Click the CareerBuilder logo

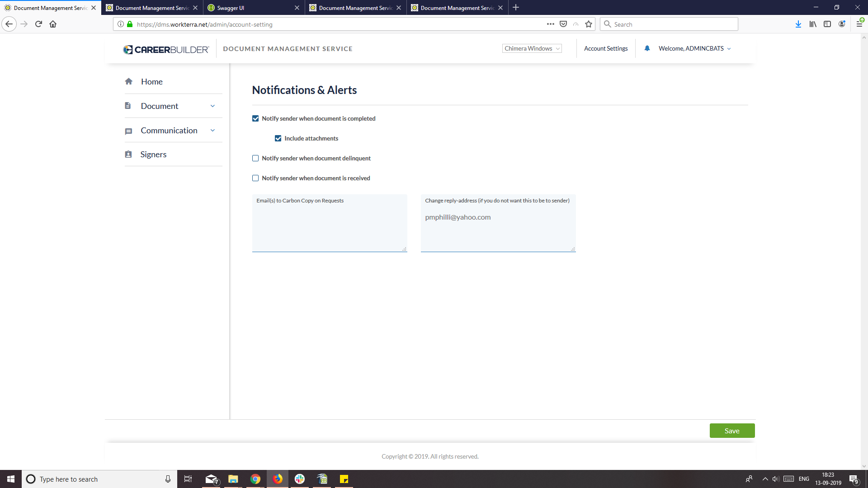tap(165, 49)
